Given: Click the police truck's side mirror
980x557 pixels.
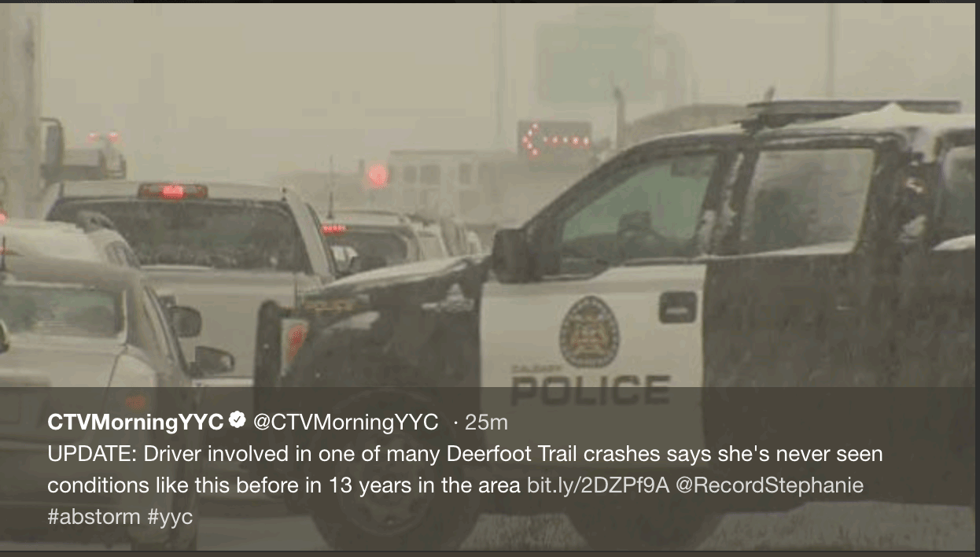Looking at the screenshot, I should point(509,256).
